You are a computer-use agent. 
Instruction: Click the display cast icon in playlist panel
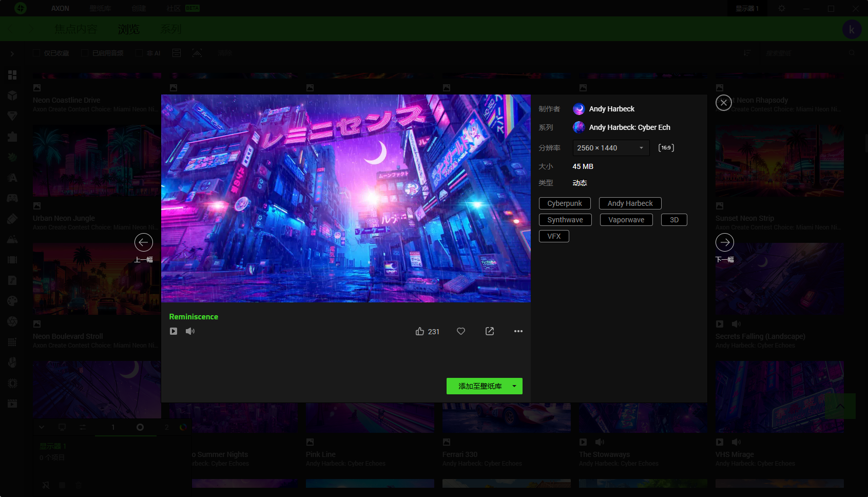point(62,427)
